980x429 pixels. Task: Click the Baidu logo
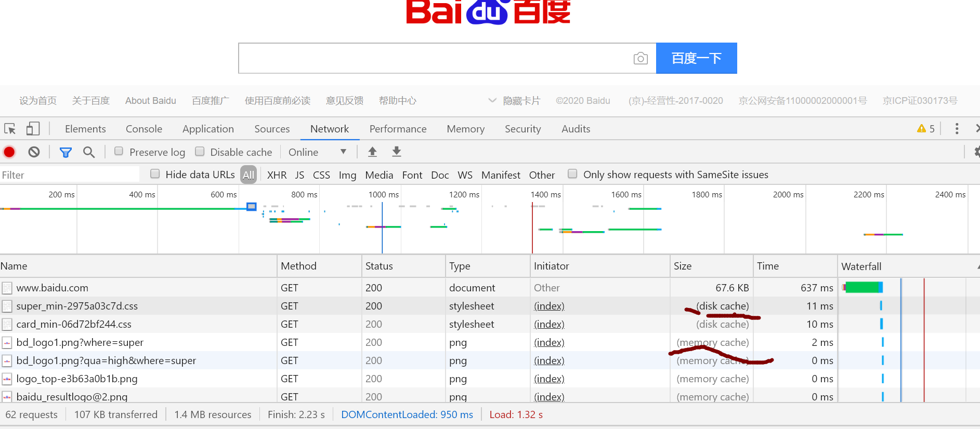488,11
